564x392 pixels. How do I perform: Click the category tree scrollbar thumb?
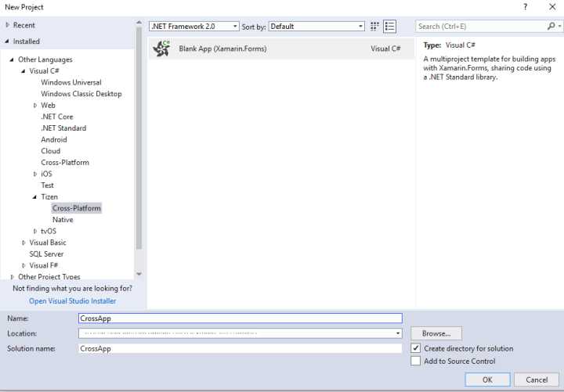pyautogui.click(x=139, y=138)
